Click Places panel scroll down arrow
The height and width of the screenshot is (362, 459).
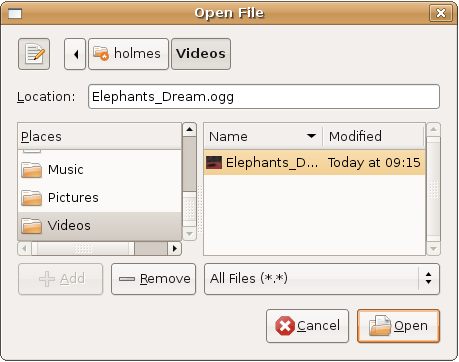(189, 234)
